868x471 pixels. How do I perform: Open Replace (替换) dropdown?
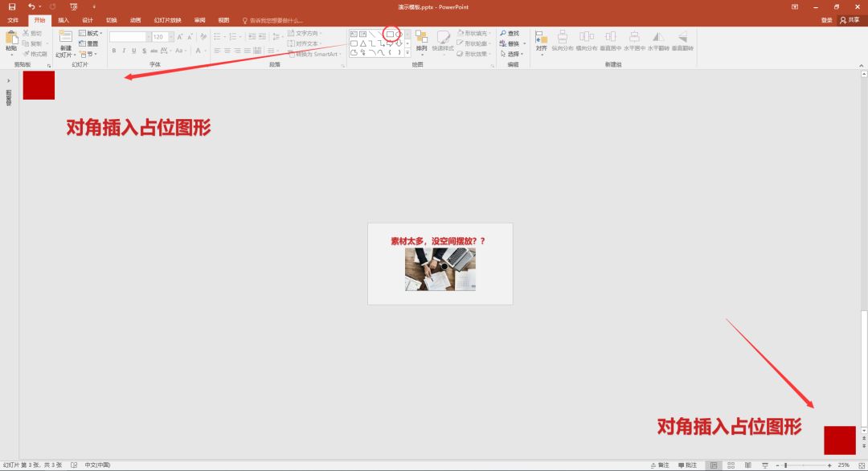pyautogui.click(x=513, y=43)
